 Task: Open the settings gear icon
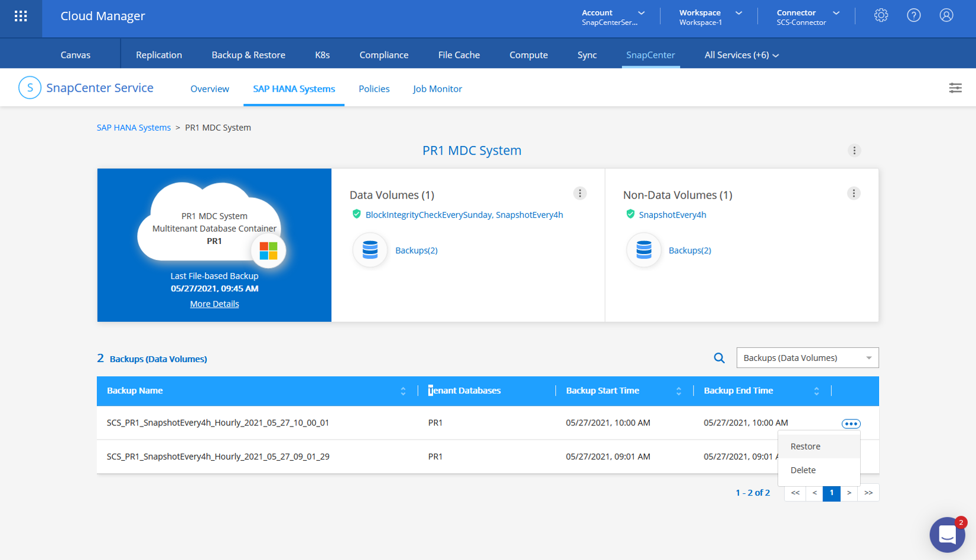[881, 16]
